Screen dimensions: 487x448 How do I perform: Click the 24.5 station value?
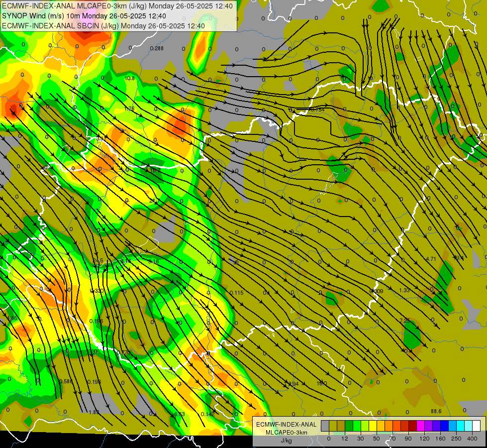click(x=98, y=260)
